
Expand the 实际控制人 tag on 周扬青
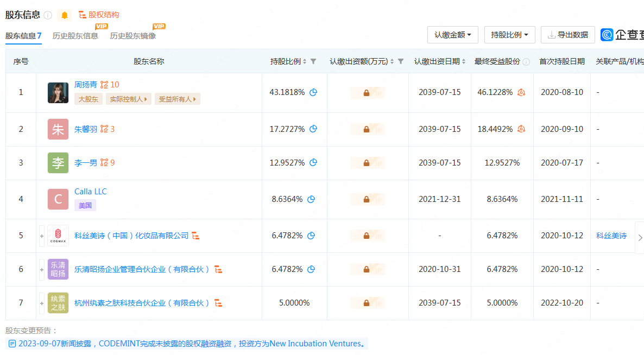tap(128, 99)
